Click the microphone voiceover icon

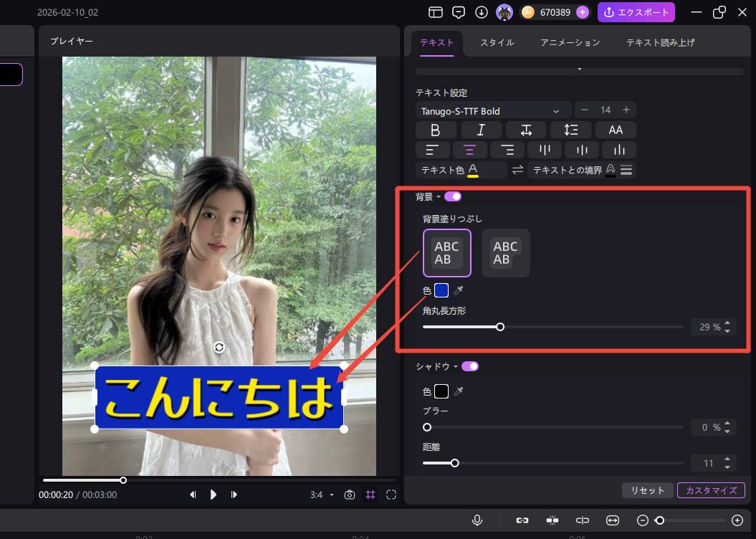click(x=477, y=520)
